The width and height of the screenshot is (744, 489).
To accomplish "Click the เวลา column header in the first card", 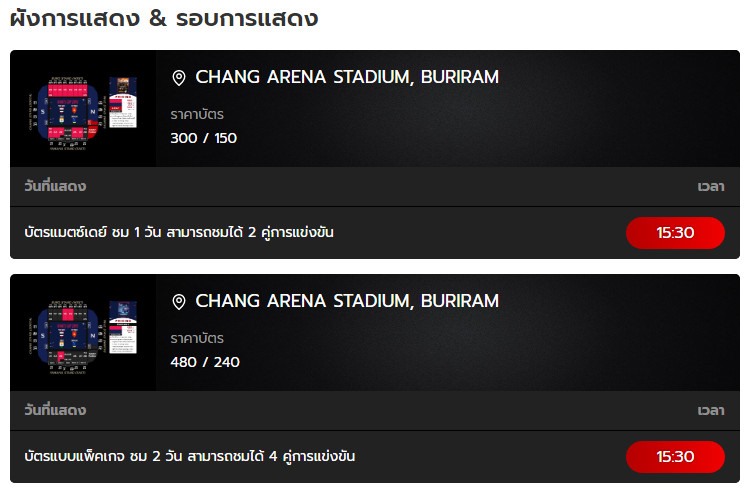I will pyautogui.click(x=711, y=186).
